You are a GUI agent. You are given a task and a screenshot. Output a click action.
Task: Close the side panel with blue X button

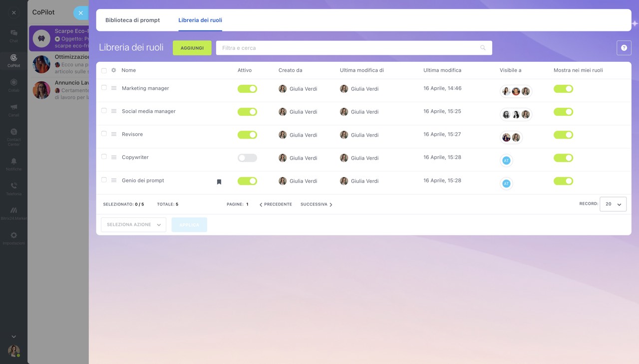pos(80,13)
